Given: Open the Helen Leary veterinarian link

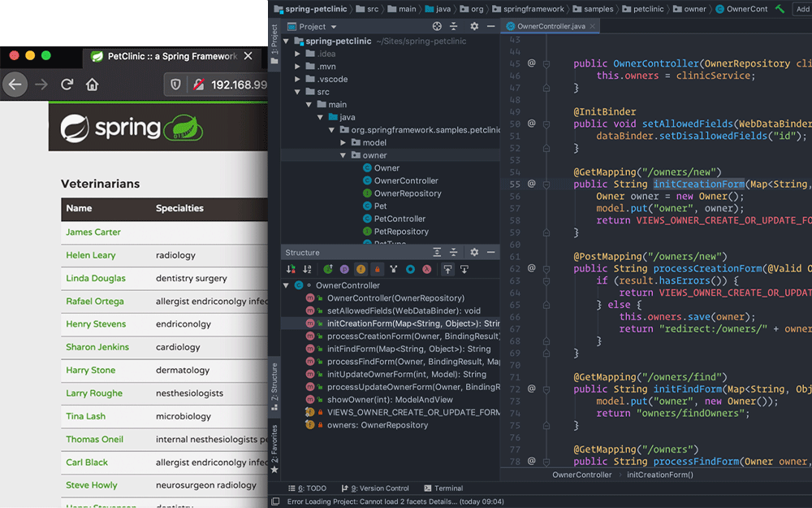Looking at the screenshot, I should (91, 255).
